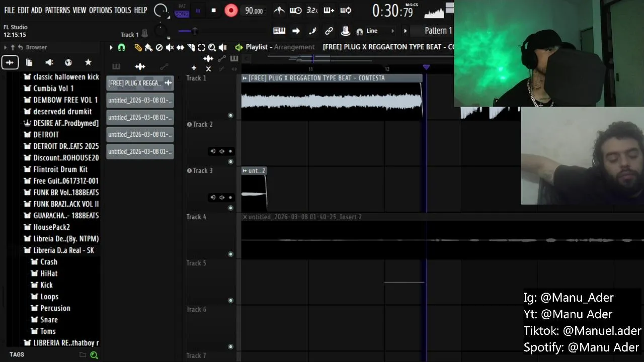Click the time display 0:30:79
This screenshot has width=644, height=362.
(x=392, y=11)
